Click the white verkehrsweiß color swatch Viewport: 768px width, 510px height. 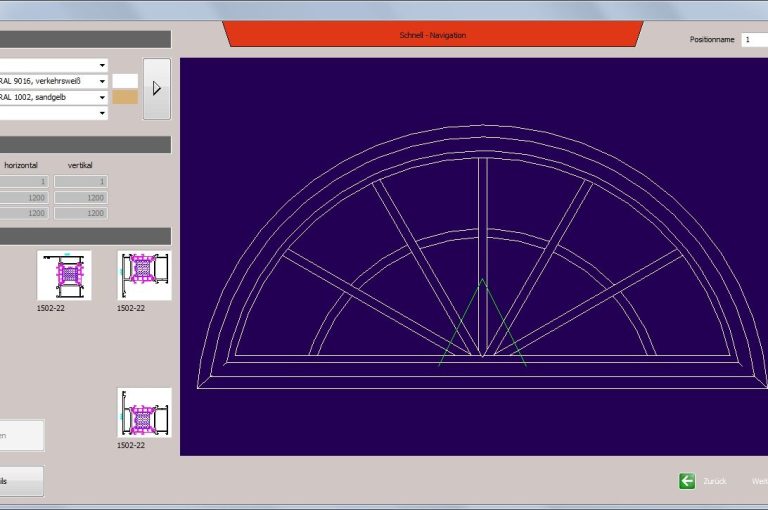(125, 81)
